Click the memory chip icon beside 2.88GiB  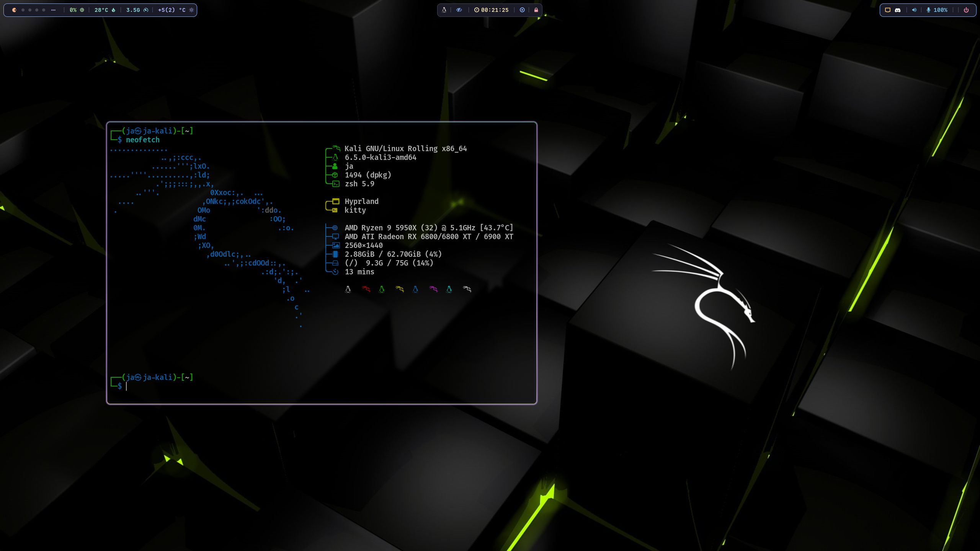[335, 254]
